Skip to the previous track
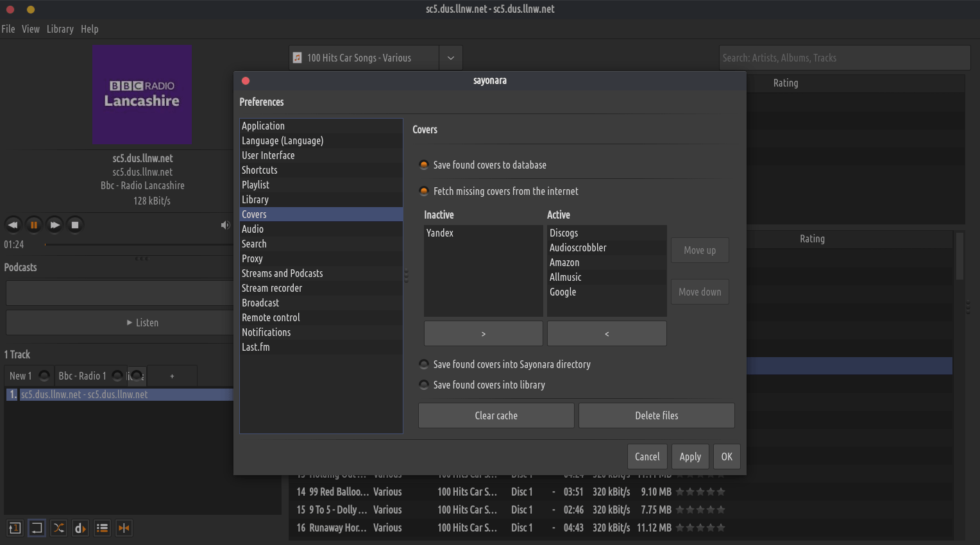 tap(13, 225)
